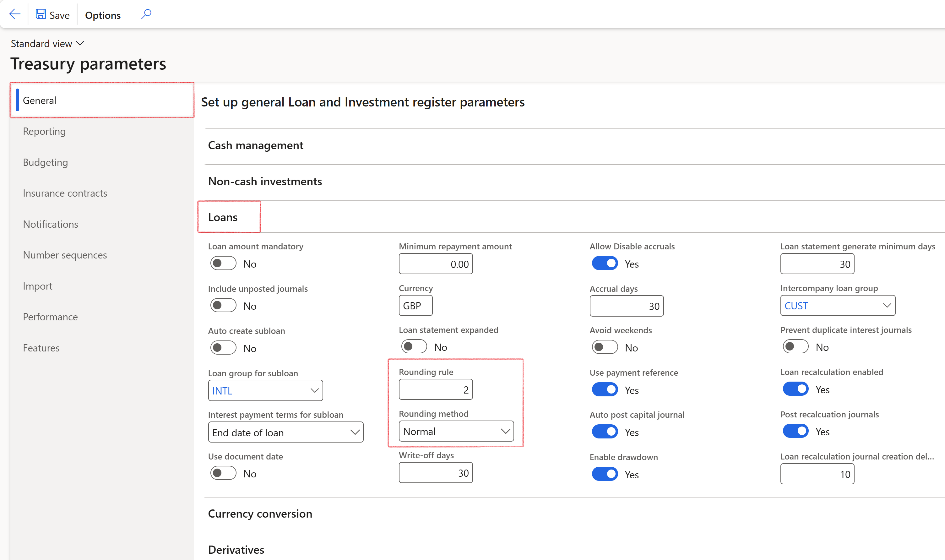Click Loan recalculation journal creation delay field
945x560 pixels.
click(817, 474)
